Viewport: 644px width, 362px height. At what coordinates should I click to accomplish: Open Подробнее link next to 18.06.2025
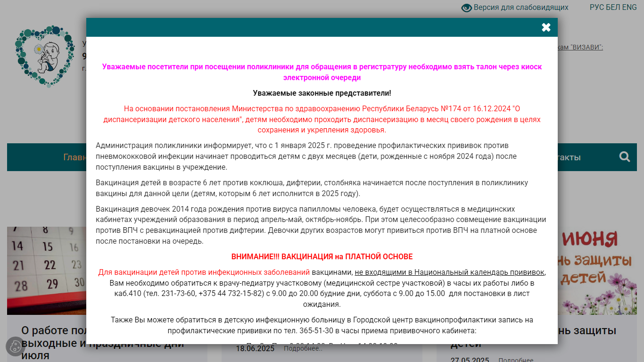point(303,349)
